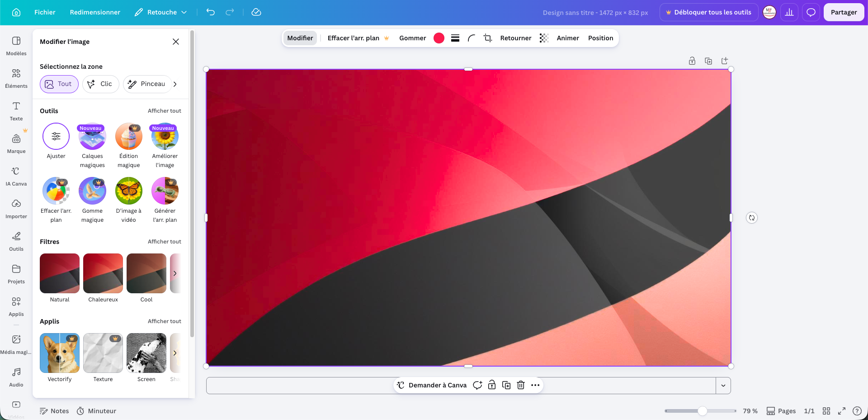Viewport: 868px width, 420px height.
Task: Open the Redimensionner menu
Action: [95, 12]
